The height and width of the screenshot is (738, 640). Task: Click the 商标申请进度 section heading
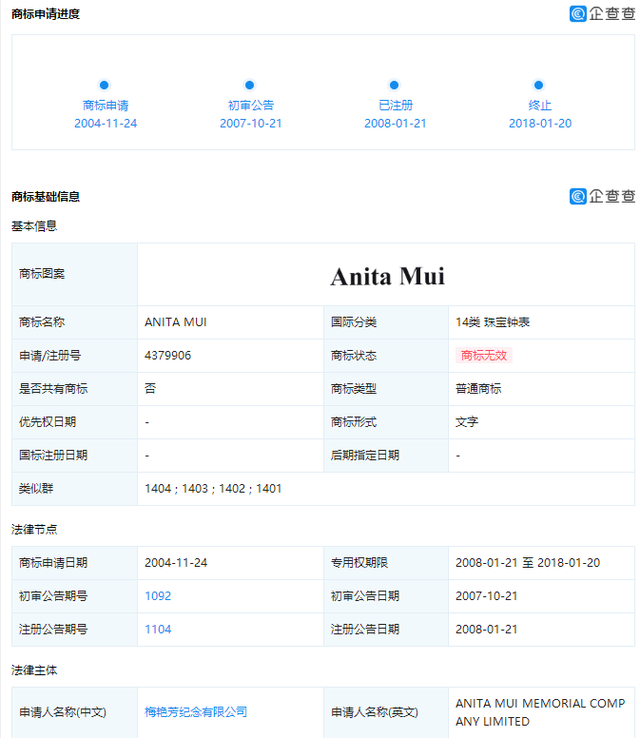(x=46, y=14)
